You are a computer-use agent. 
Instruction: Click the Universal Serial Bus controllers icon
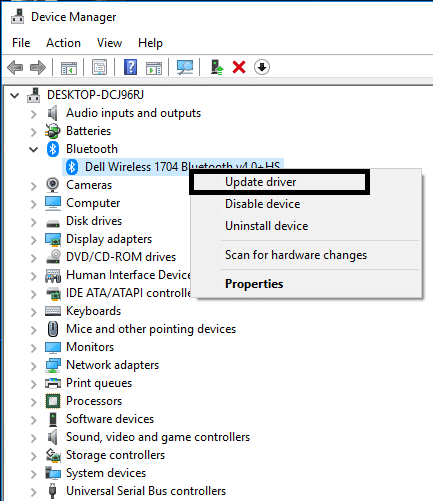pos(53,491)
